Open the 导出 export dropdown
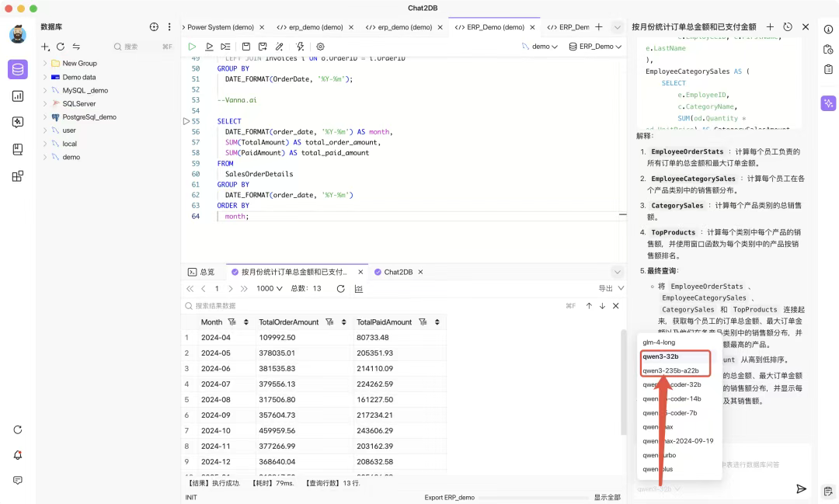 [x=611, y=288]
